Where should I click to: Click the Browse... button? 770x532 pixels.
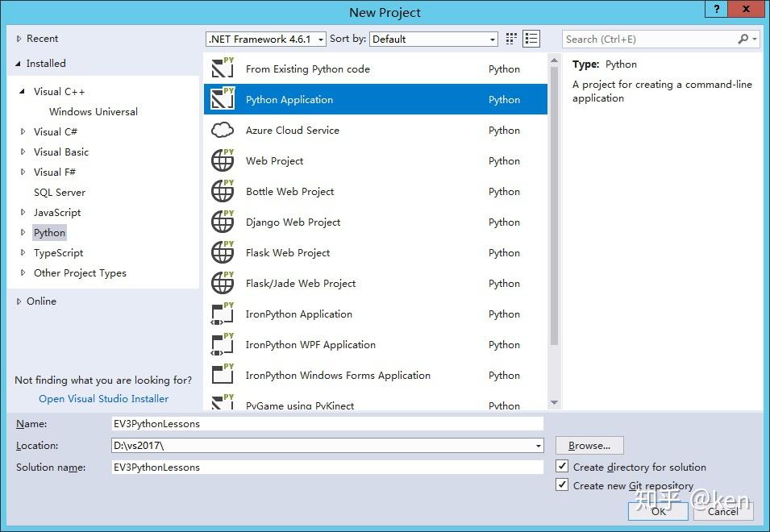click(x=589, y=445)
